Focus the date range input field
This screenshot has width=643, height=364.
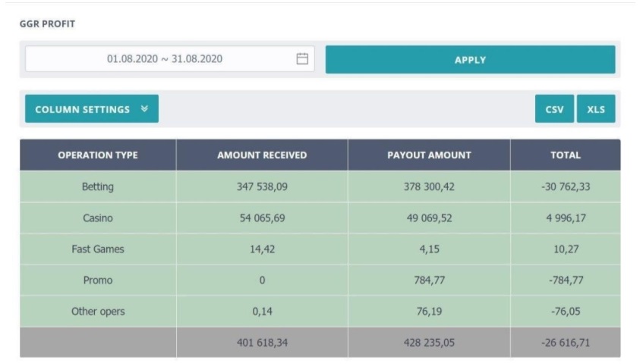click(165, 59)
